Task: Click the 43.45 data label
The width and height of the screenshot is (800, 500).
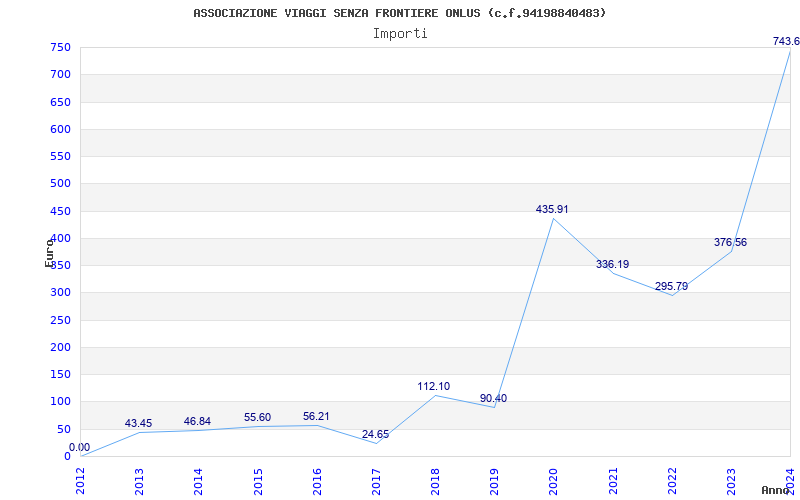Action: click(138, 423)
